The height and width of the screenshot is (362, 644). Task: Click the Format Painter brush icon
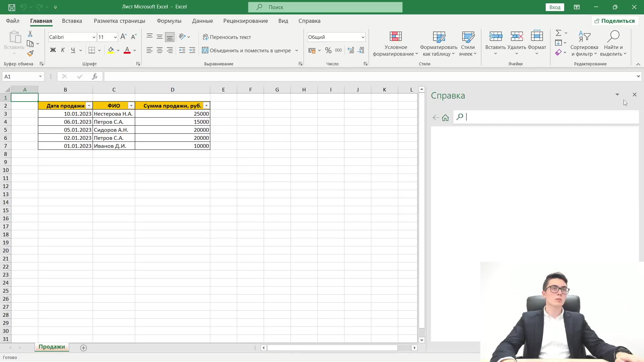pos(31,53)
